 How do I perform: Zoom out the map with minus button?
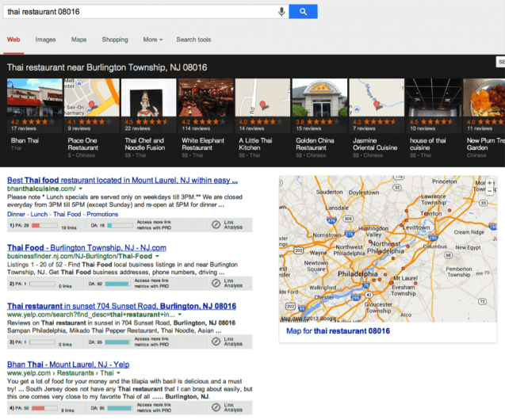(490, 191)
